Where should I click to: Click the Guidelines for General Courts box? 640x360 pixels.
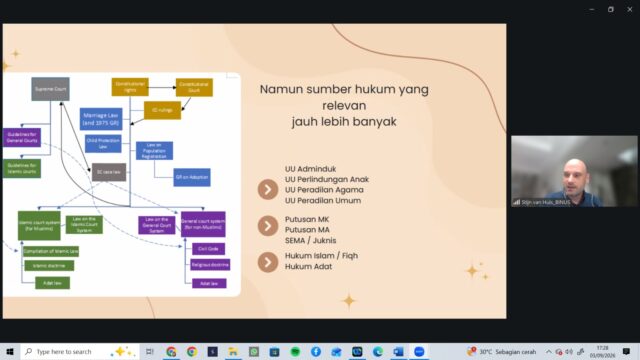point(22,137)
